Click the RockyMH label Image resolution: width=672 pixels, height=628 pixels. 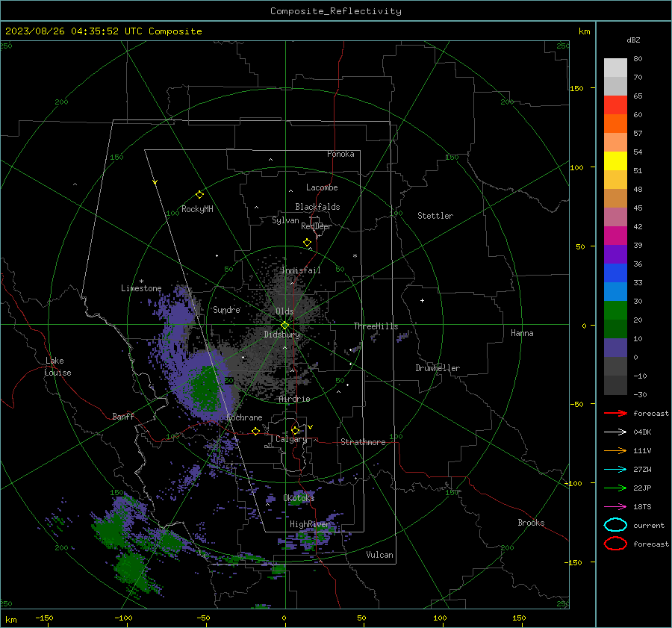click(197, 209)
